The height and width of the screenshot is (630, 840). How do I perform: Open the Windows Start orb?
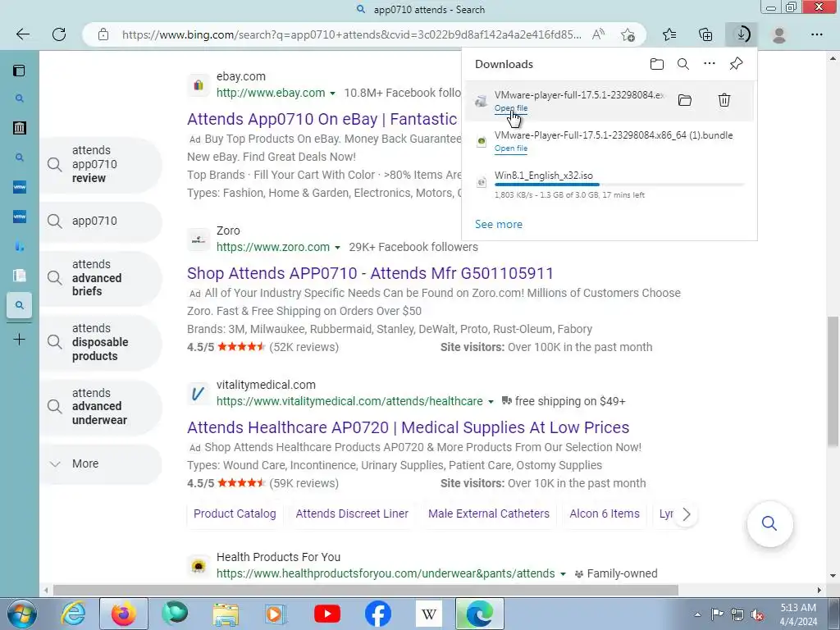[x=21, y=614]
